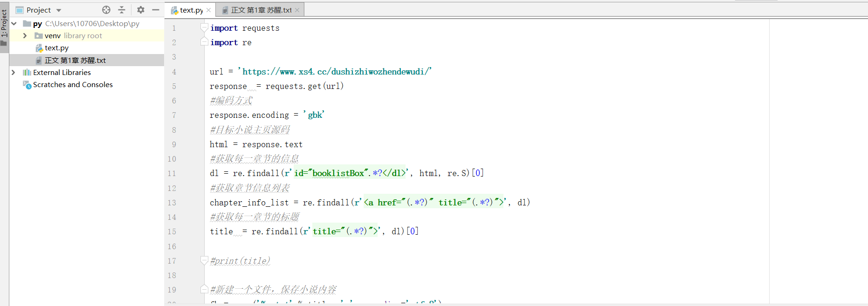Select the venv folder in project tree
868x306 pixels.
[x=53, y=35]
